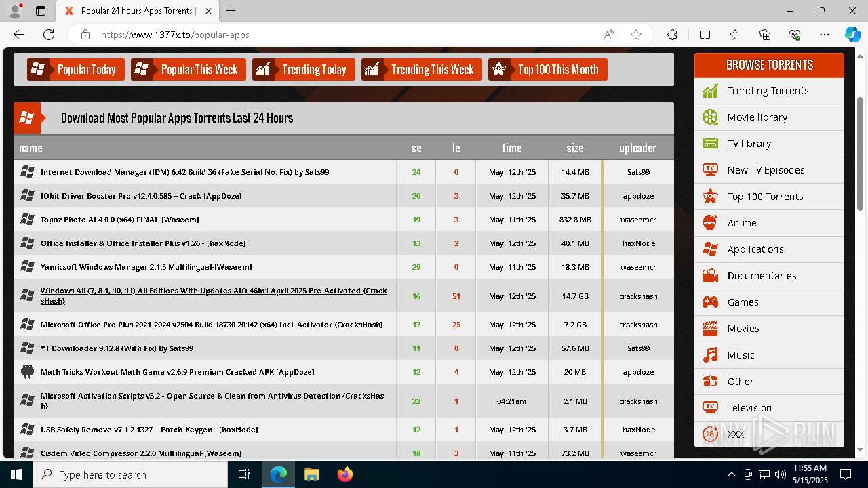Screen dimensions: 868x488
Task: Click the New TV Episodes icon
Action: tap(710, 170)
